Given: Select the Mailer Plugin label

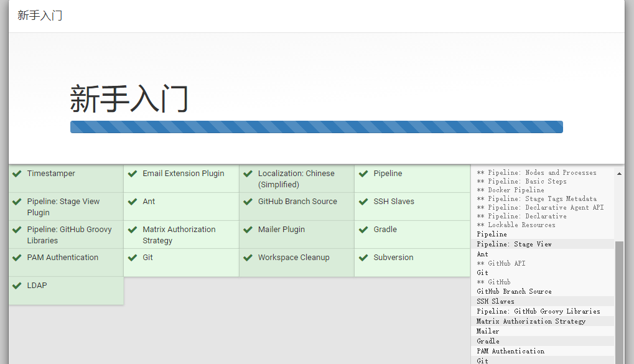Looking at the screenshot, I should [x=281, y=230].
